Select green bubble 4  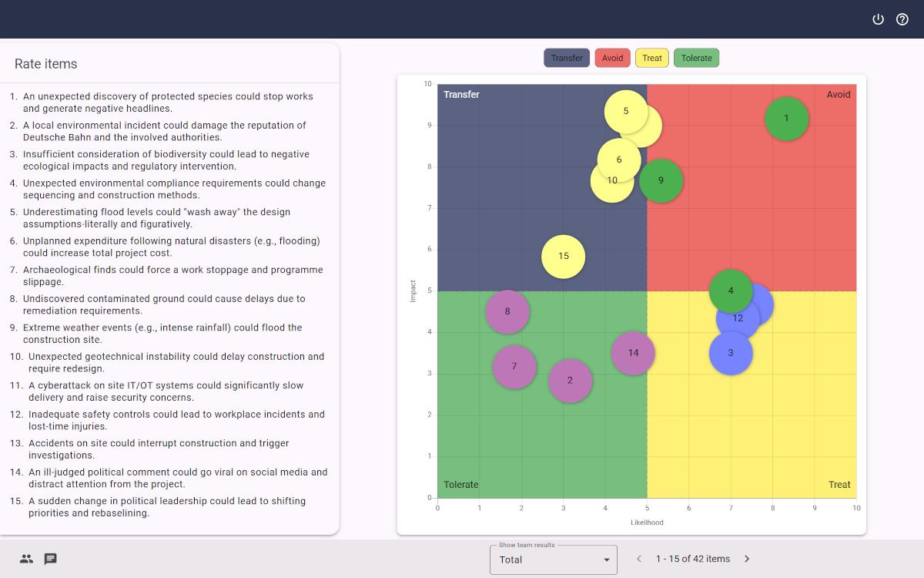point(731,291)
